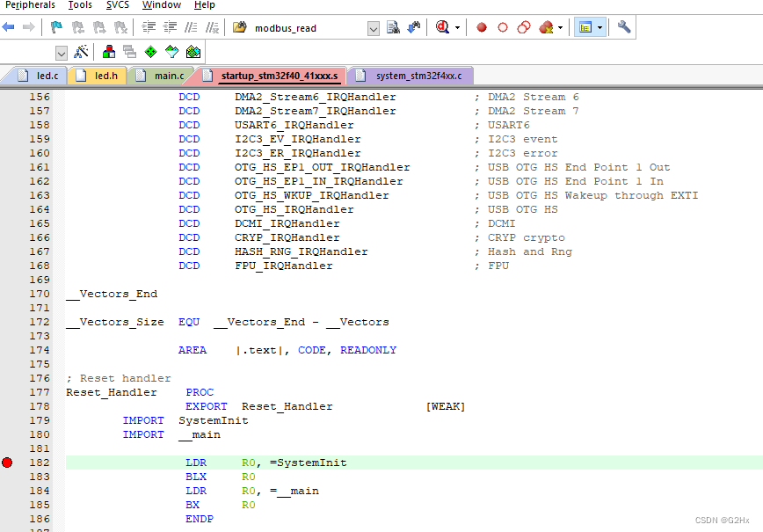Toggle the breakpoint on line 182
Screen dimensions: 763x532
click(7, 461)
